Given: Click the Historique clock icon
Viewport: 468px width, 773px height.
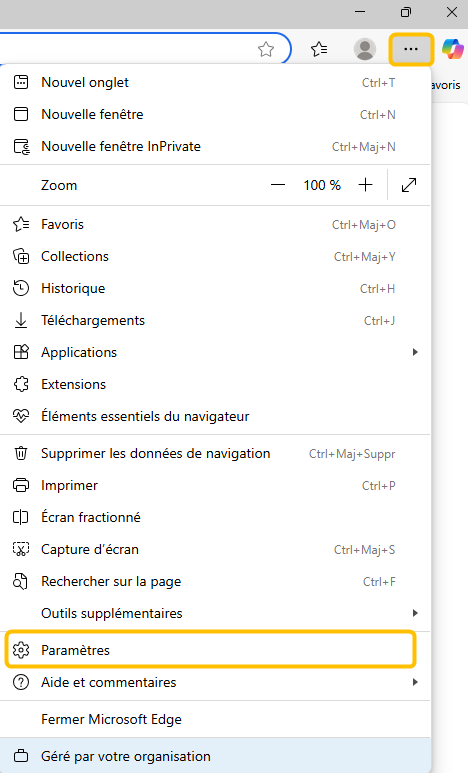Looking at the screenshot, I should pos(21,288).
